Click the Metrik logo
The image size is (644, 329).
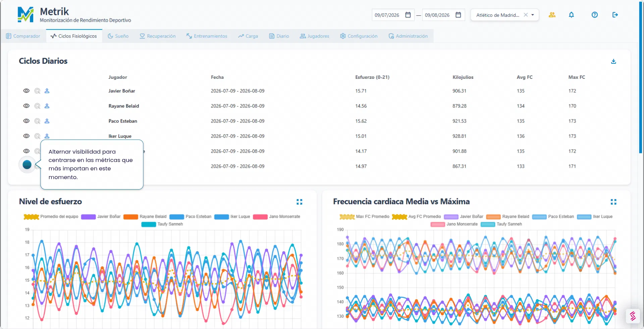pos(25,15)
